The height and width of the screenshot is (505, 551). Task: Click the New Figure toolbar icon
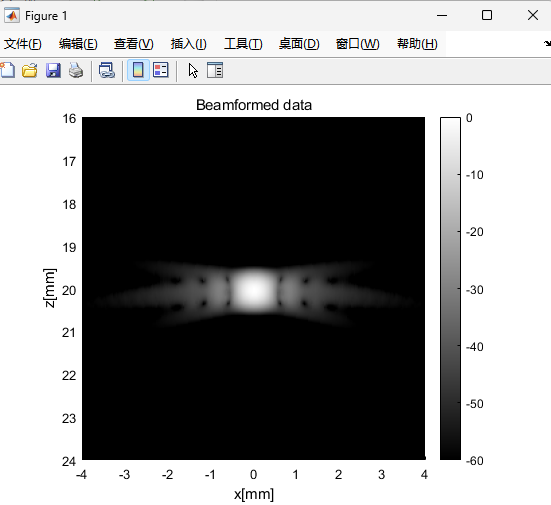pos(8,70)
